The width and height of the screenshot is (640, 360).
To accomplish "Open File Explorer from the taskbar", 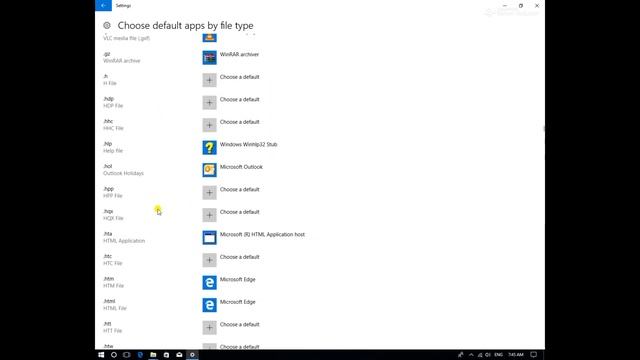I will (x=153, y=355).
